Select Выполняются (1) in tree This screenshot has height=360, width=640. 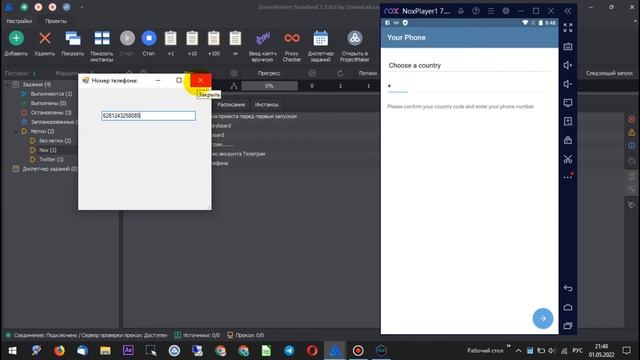(51, 94)
